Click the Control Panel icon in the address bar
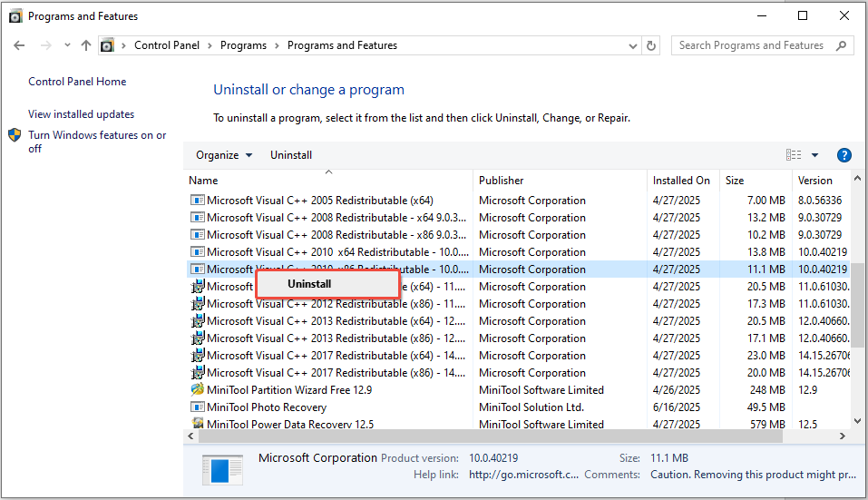This screenshot has width=868, height=500. 107,45
